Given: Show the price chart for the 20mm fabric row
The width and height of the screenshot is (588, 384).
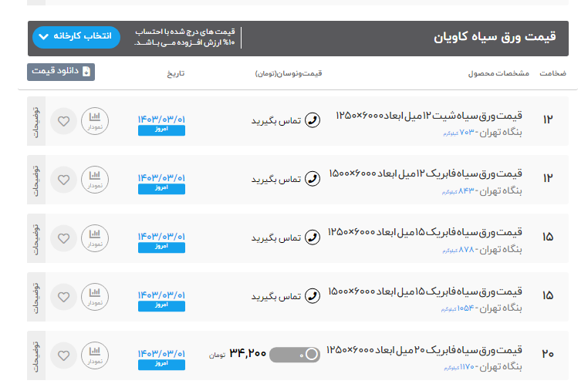Looking at the screenshot, I should [x=95, y=355].
